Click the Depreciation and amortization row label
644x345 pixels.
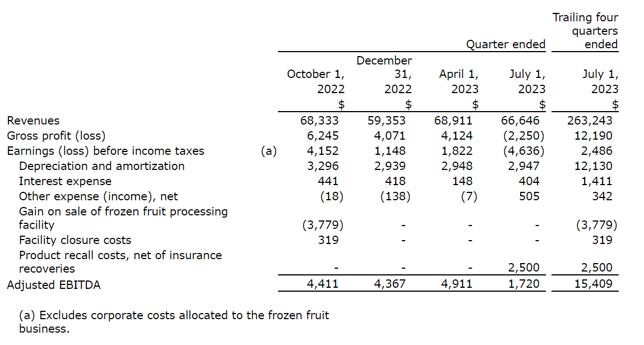101,166
